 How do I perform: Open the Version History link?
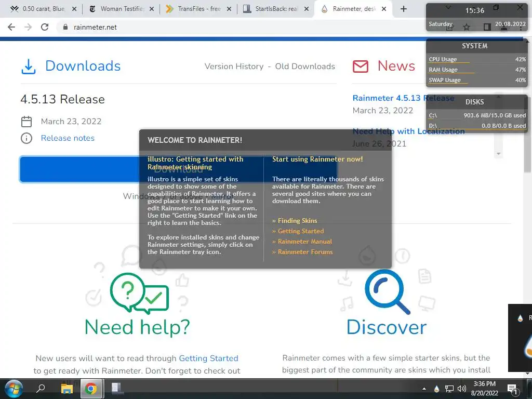tap(234, 66)
